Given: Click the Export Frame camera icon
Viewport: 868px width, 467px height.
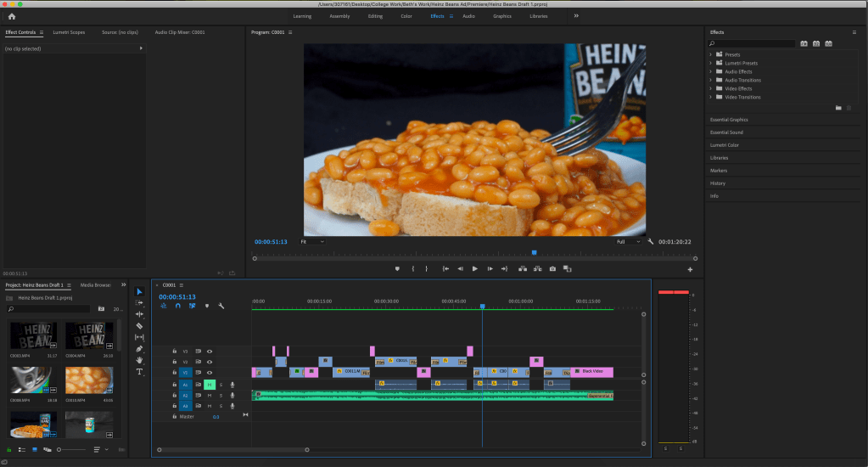Looking at the screenshot, I should [552, 269].
